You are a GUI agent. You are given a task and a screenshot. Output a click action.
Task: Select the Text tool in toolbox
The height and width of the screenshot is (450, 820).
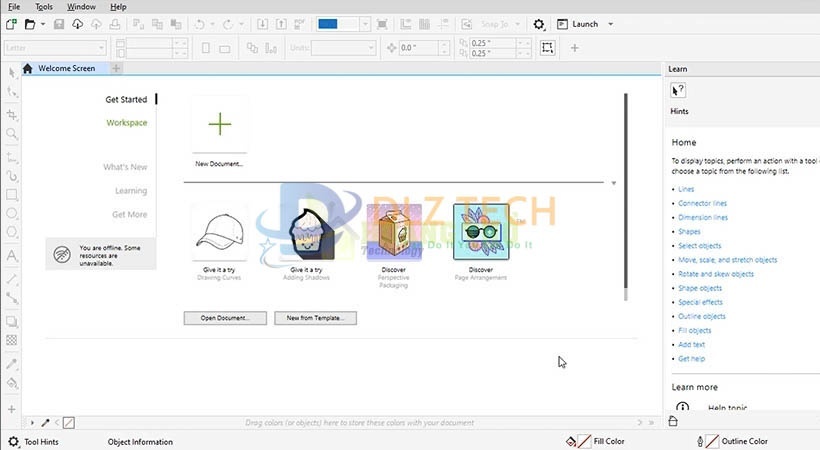12,256
